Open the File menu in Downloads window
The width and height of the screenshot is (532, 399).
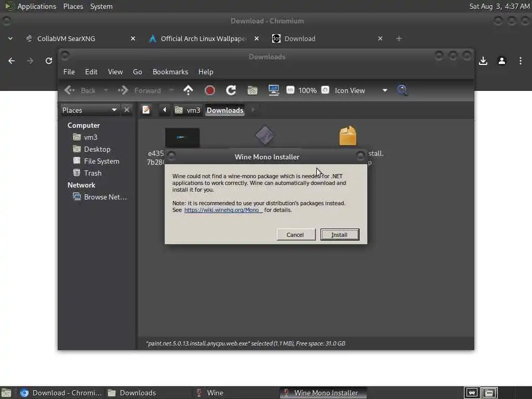click(x=69, y=72)
